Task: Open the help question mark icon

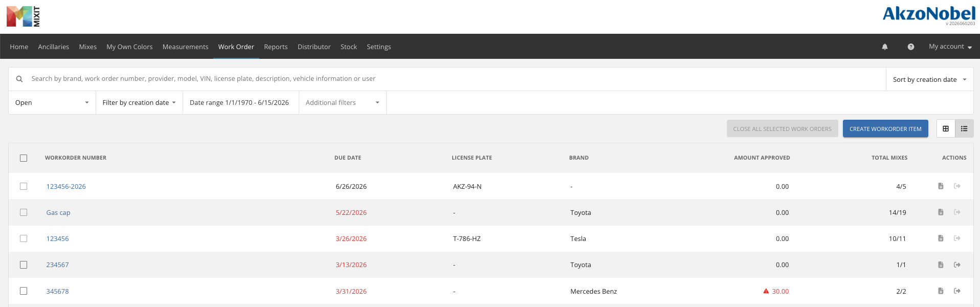Action: (x=911, y=47)
